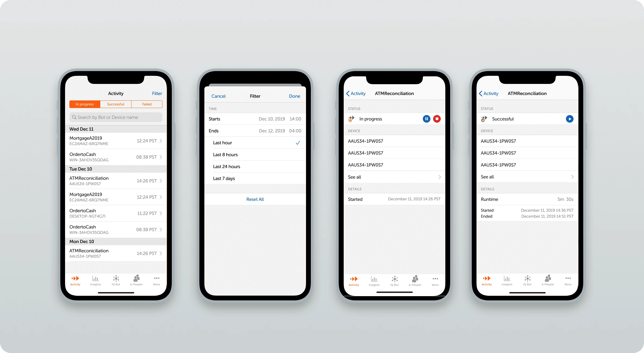This screenshot has height=353, width=644.
Task: Tap the Last 7 days filter option
Action: click(x=255, y=178)
